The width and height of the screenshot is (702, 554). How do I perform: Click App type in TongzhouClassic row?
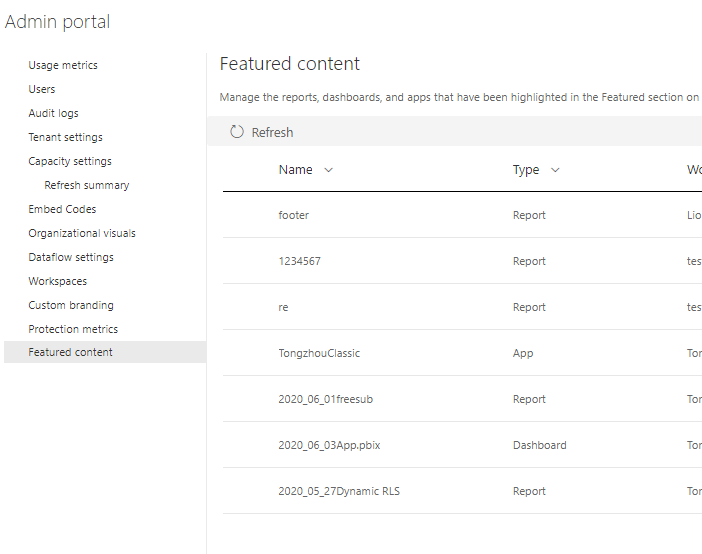pos(523,353)
